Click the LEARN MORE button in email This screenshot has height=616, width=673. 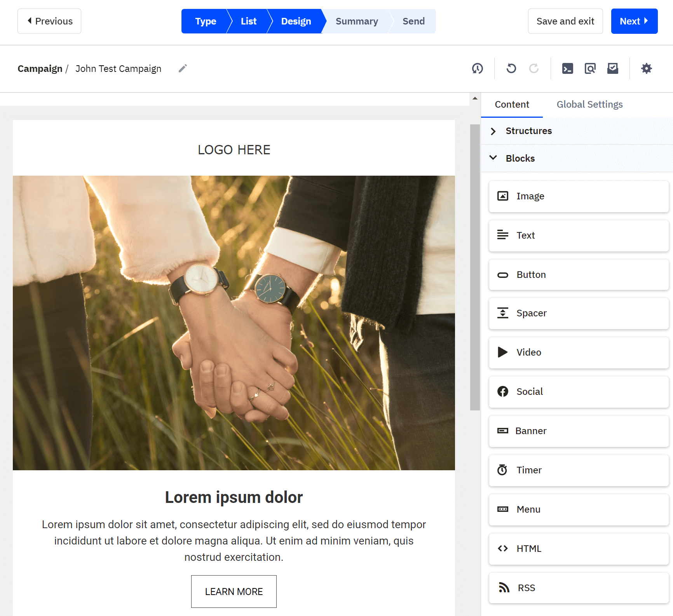(x=234, y=592)
